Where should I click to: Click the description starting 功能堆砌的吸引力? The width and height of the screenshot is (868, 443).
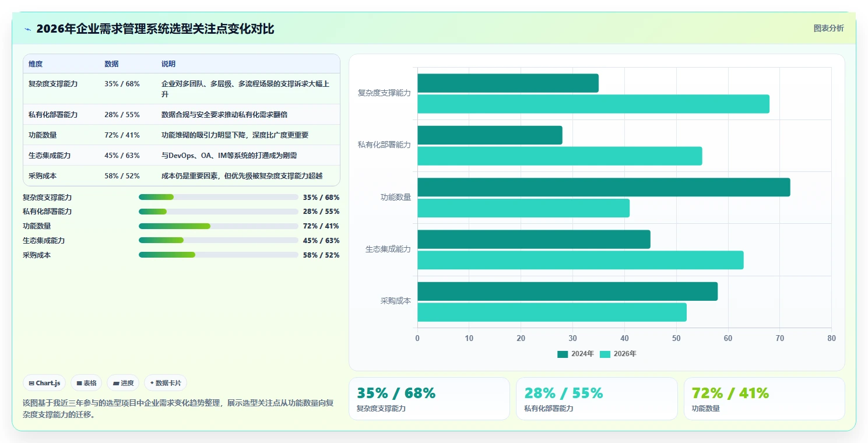click(235, 135)
